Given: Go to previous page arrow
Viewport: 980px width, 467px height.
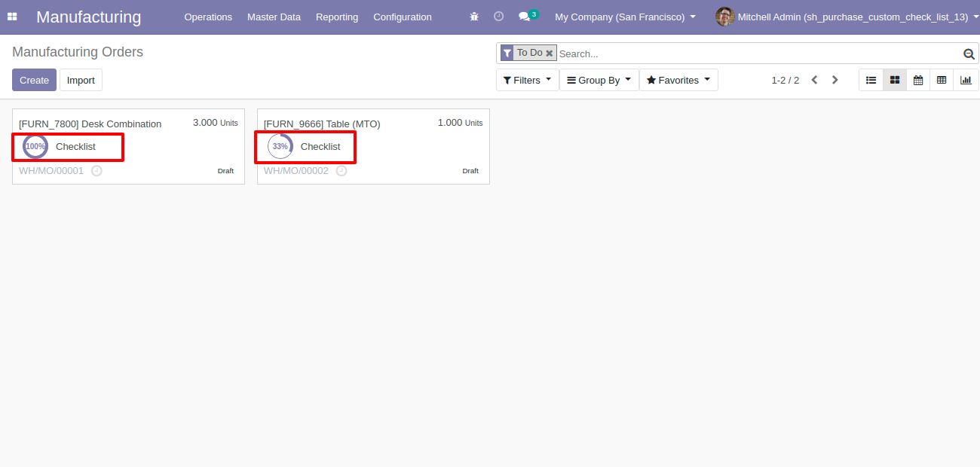Looking at the screenshot, I should [814, 80].
